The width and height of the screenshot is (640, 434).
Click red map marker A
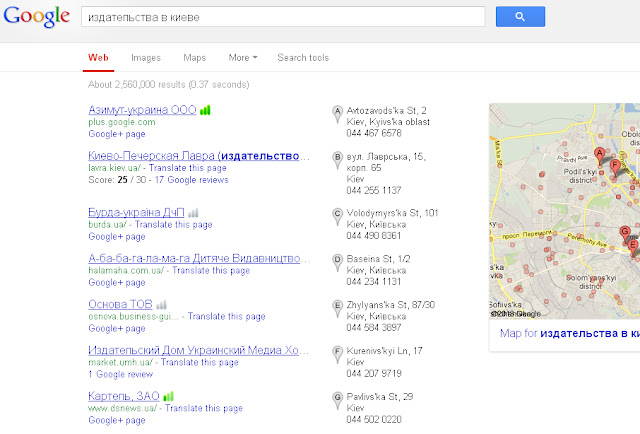(599, 155)
